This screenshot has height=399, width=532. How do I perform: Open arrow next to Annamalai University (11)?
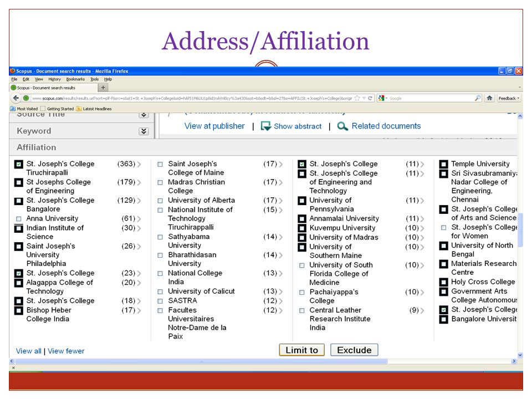click(422, 219)
